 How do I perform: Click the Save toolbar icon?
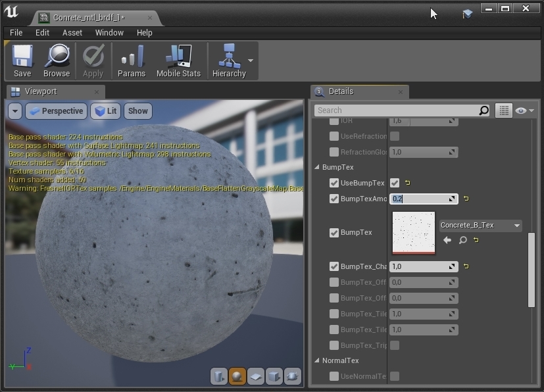(22, 61)
